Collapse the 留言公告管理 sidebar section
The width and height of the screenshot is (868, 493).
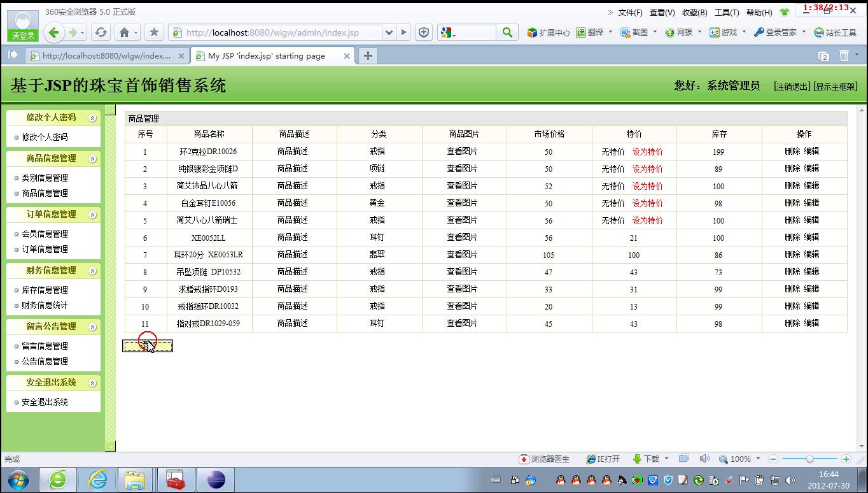point(92,327)
